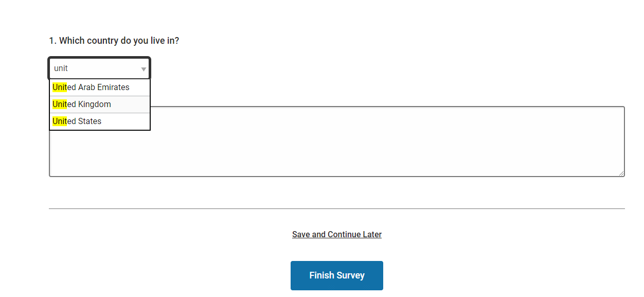Click the Finish Survey button

337,275
